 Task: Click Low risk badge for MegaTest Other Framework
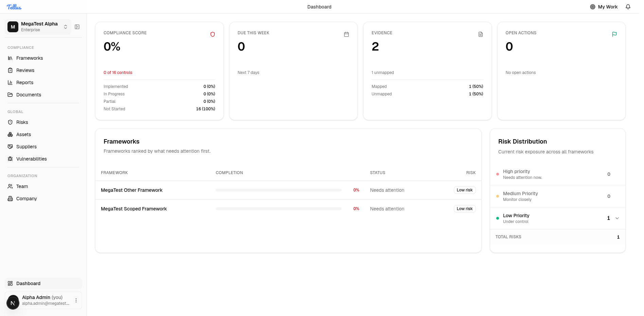coord(464,190)
